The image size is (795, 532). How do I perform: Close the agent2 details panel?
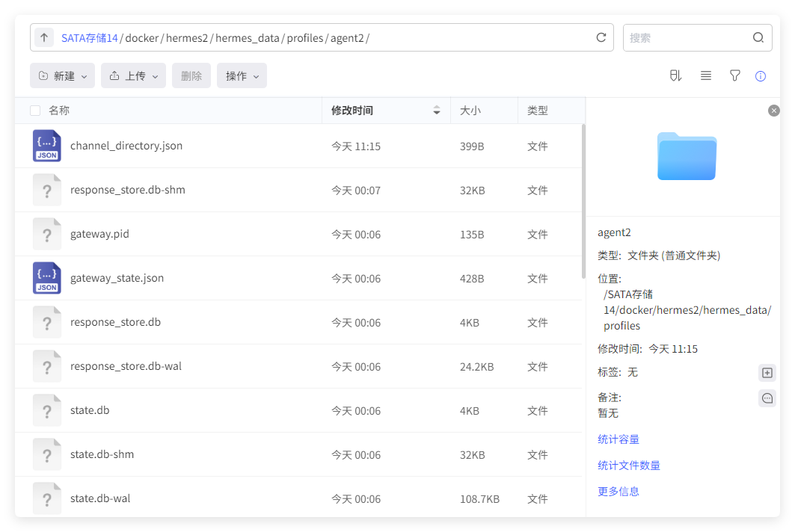point(774,111)
